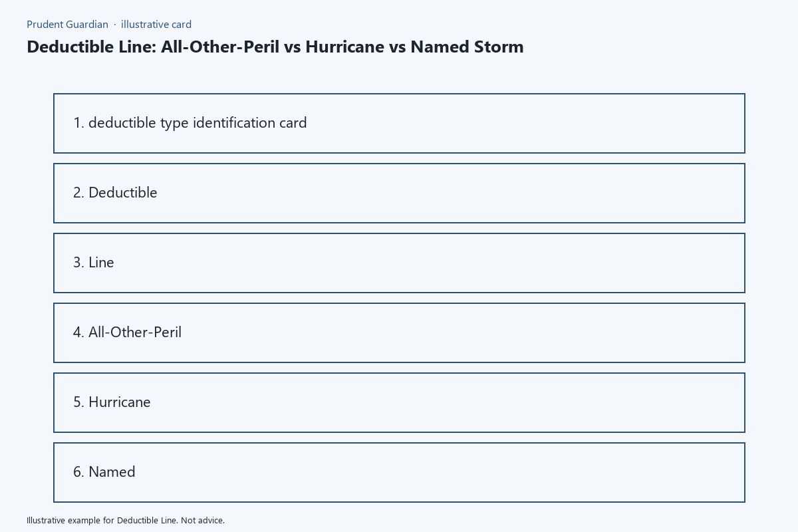Select the Hurricane row

[x=399, y=402]
